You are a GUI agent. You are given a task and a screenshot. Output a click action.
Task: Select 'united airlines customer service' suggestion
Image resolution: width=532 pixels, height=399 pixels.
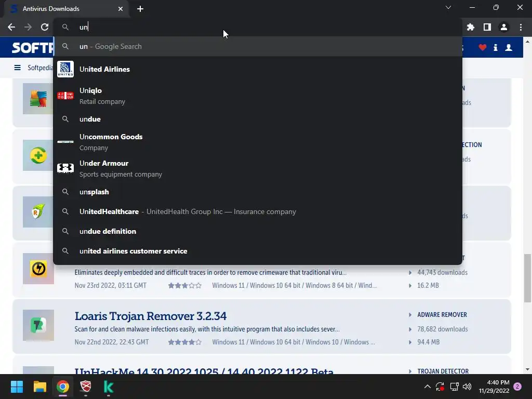tap(258, 251)
